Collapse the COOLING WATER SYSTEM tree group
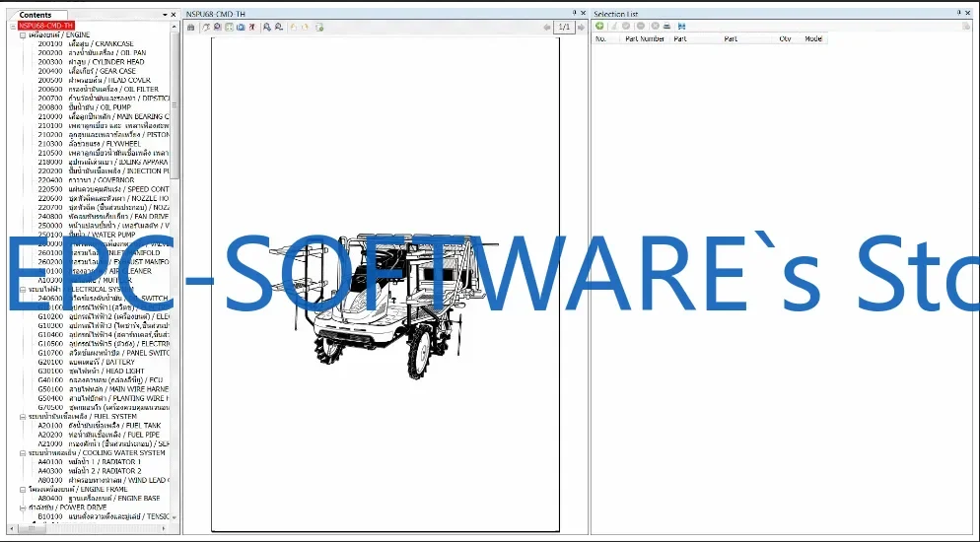Screen dimensions: 980x542 pyautogui.click(x=23, y=452)
